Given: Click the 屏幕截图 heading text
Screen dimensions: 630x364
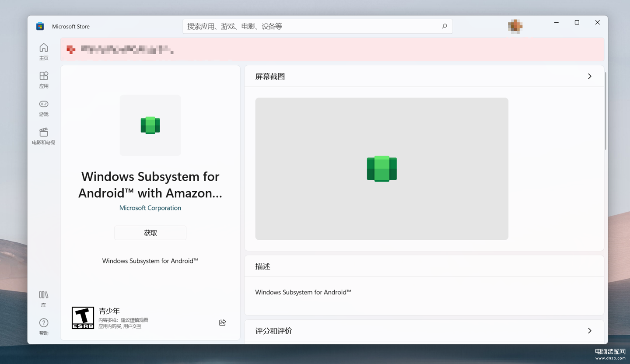Looking at the screenshot, I should point(270,76).
